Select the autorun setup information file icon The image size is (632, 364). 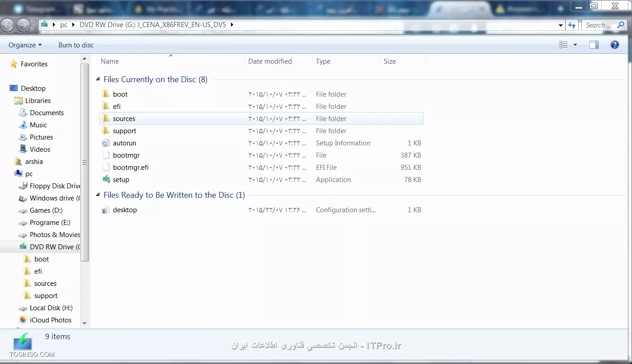pos(106,143)
